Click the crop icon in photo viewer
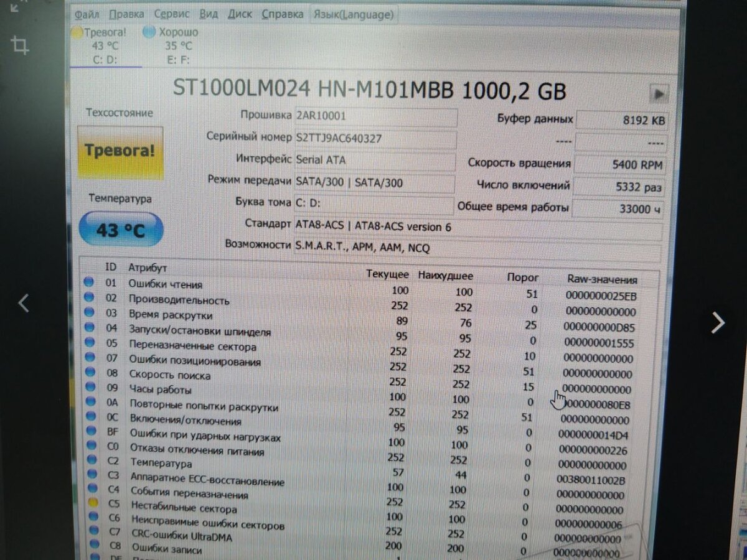This screenshot has height=560, width=747. pyautogui.click(x=20, y=45)
